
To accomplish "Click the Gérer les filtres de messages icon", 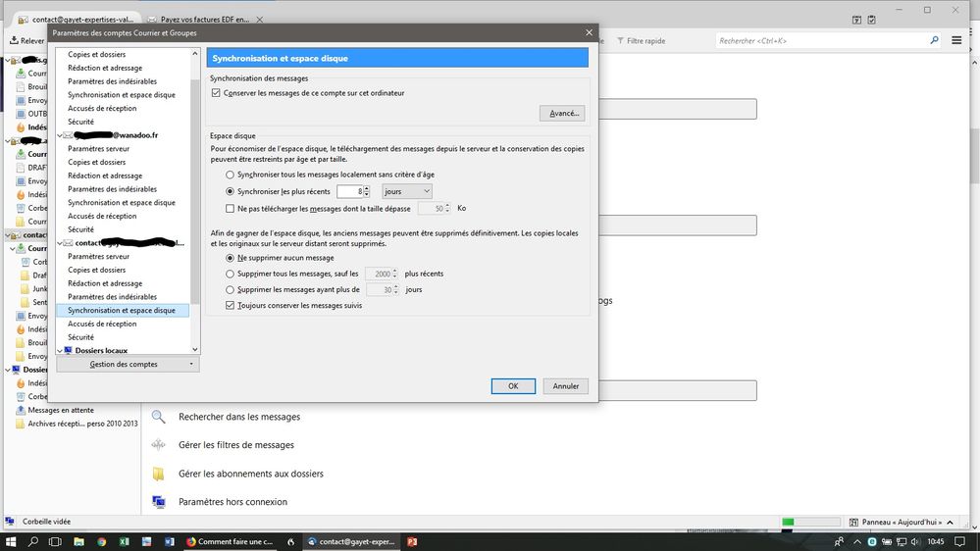I will click(159, 445).
